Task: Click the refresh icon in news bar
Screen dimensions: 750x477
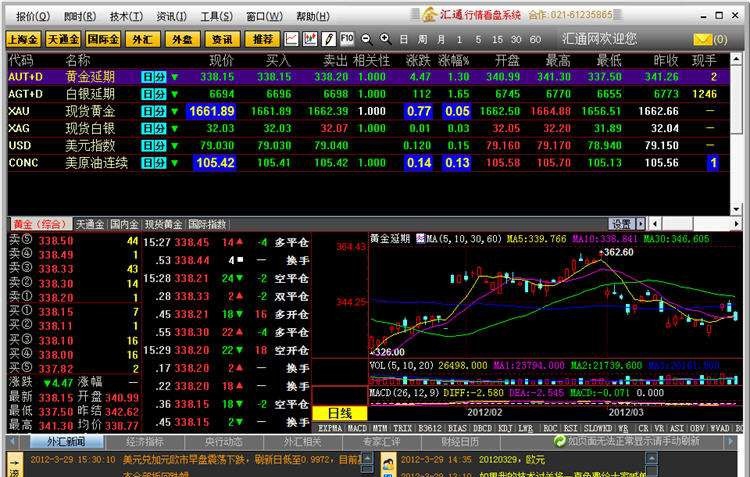Action: pos(559,441)
